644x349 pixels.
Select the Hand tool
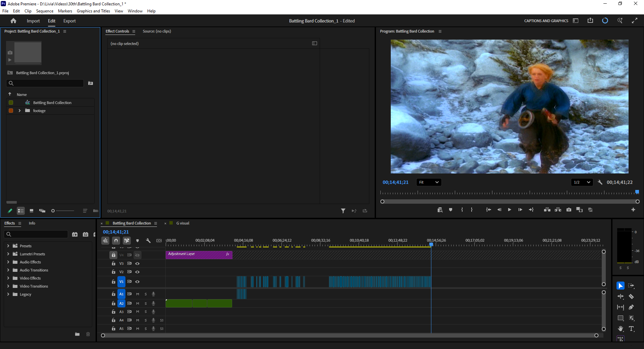(x=621, y=329)
